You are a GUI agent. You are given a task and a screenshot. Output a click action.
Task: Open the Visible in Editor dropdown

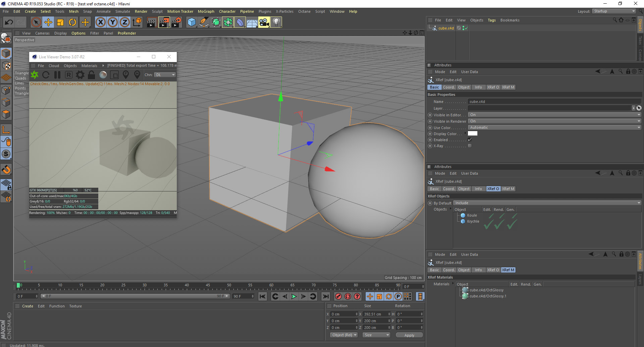tap(554, 115)
